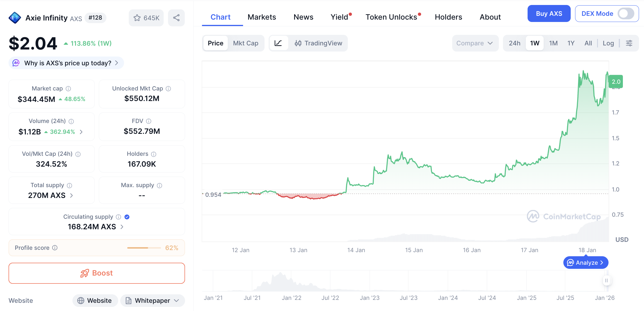Click the chart range slider handle
Image resolution: width=644 pixels, height=311 pixels.
click(x=606, y=281)
